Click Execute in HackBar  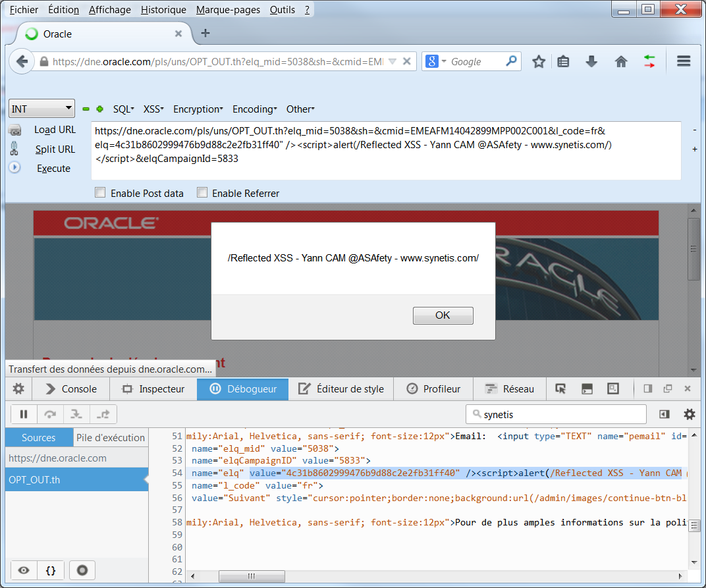pos(53,169)
